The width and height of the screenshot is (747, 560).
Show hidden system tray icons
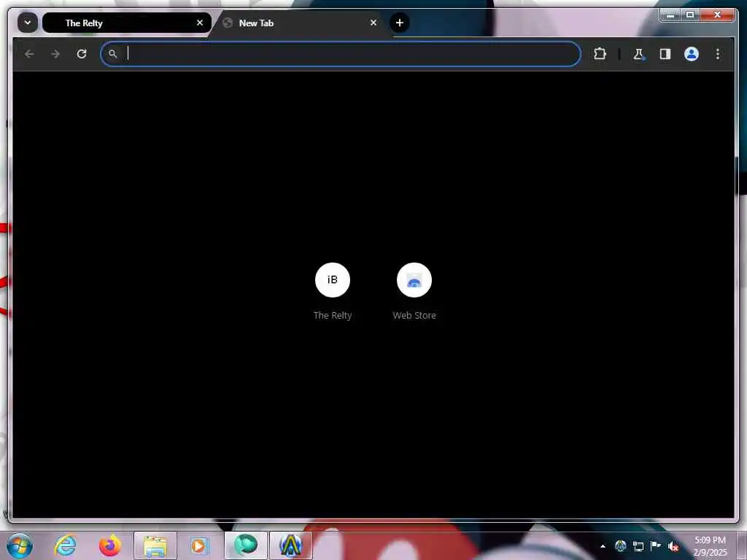coord(603,546)
